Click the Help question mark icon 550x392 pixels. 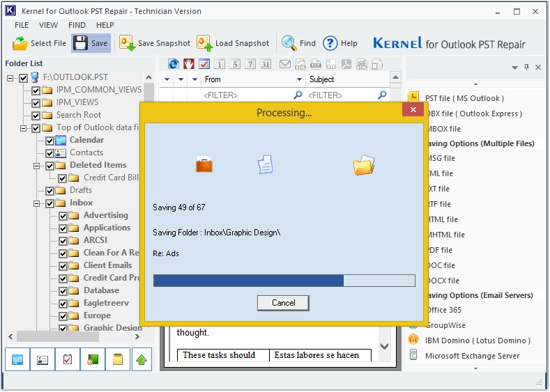tap(330, 43)
